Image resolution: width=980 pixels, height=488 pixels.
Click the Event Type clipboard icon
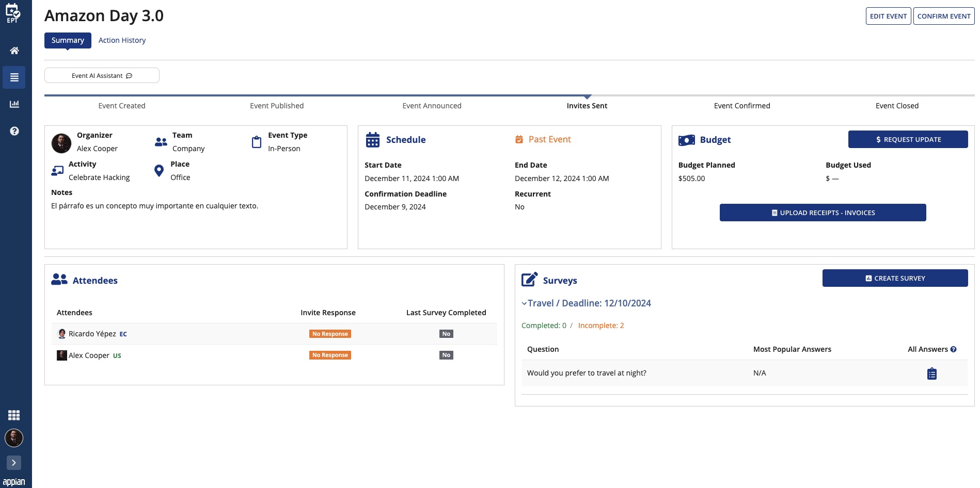pyautogui.click(x=257, y=142)
